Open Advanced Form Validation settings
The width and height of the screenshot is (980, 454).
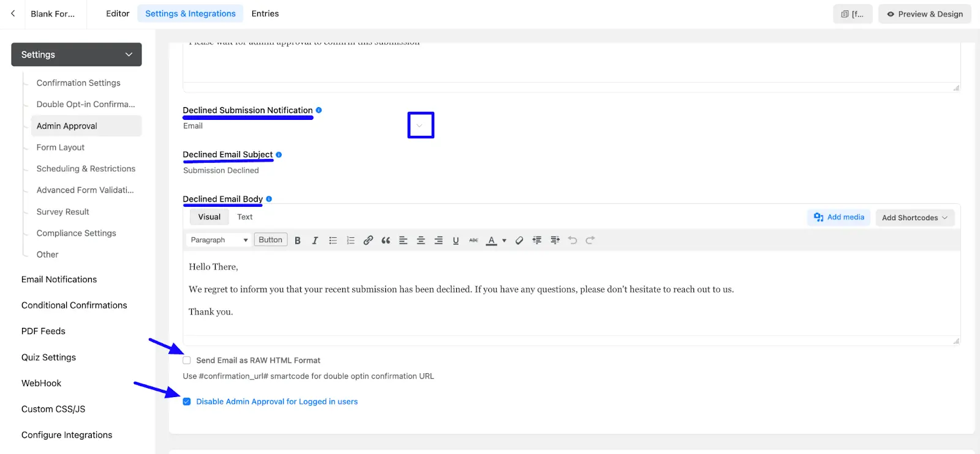coord(85,190)
